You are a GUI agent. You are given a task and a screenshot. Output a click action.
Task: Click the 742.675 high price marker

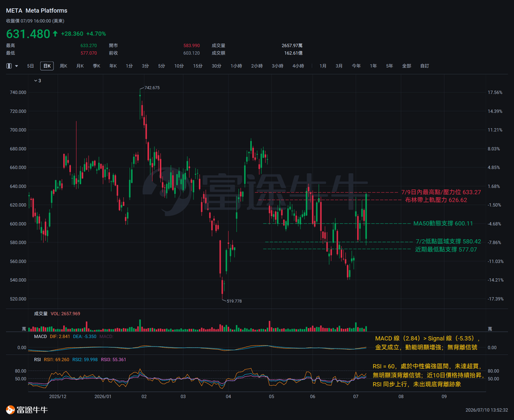[152, 88]
